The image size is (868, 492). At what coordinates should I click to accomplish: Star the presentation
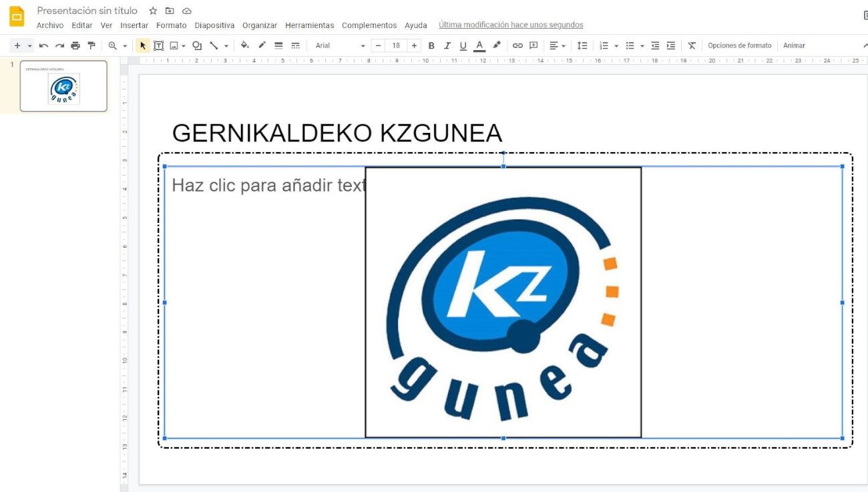click(x=153, y=11)
